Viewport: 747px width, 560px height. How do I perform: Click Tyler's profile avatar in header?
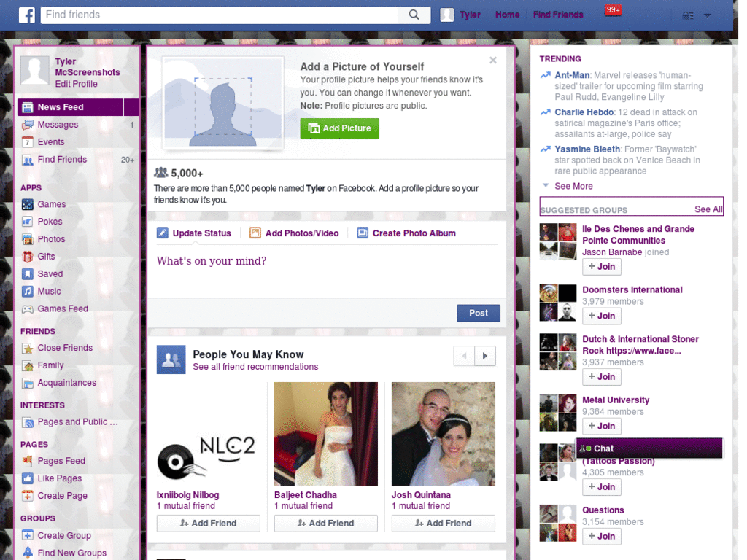click(446, 15)
